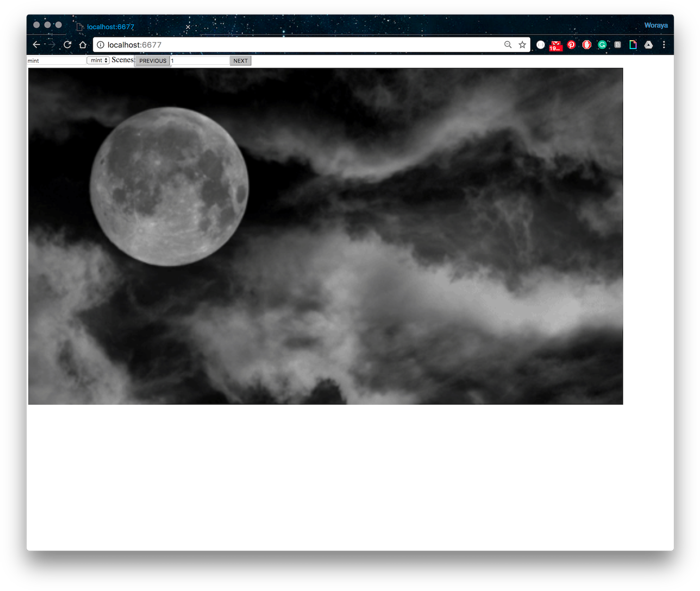700x591 pixels.
Task: Click the moon scene image
Action: pos(325,236)
